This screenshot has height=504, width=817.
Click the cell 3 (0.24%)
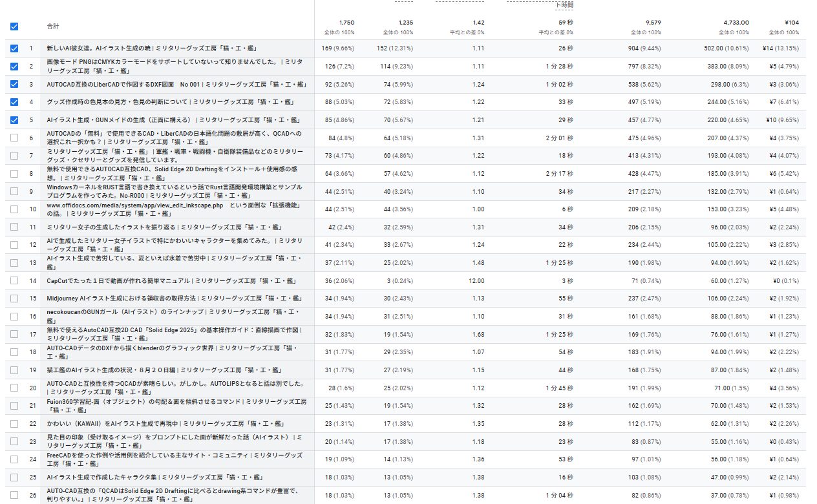click(400, 280)
